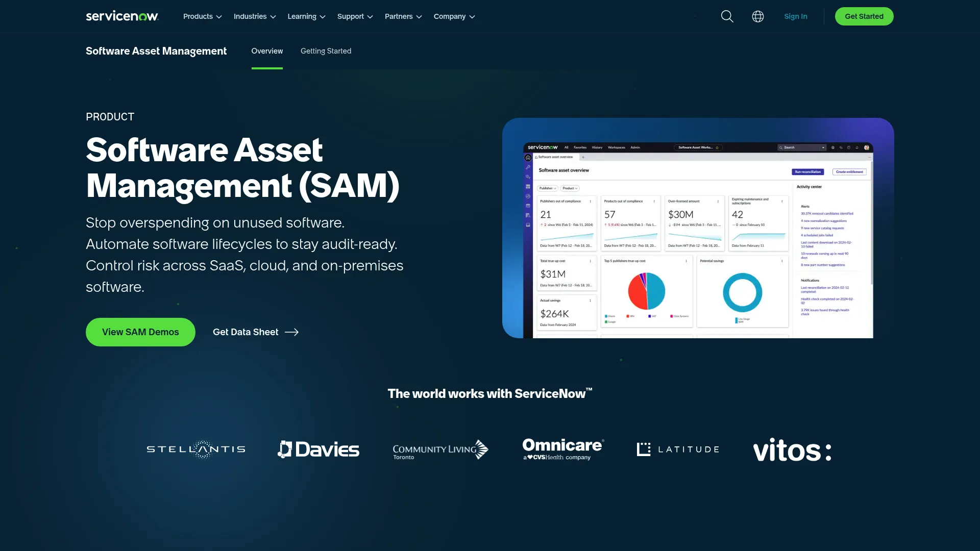Click the PRODUCT label text
The image size is (980, 551).
pos(110,117)
